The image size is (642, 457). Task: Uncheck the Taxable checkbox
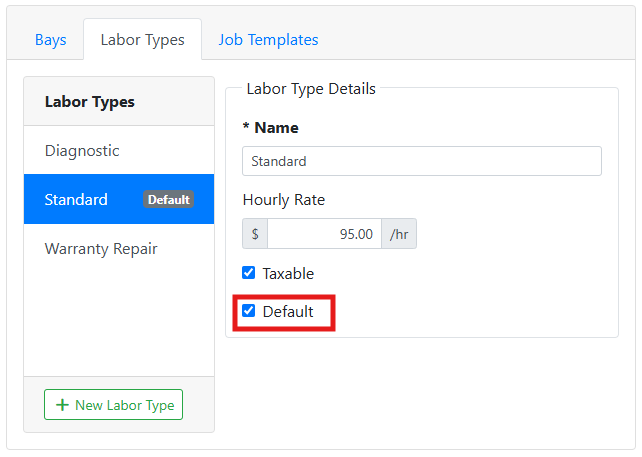249,273
